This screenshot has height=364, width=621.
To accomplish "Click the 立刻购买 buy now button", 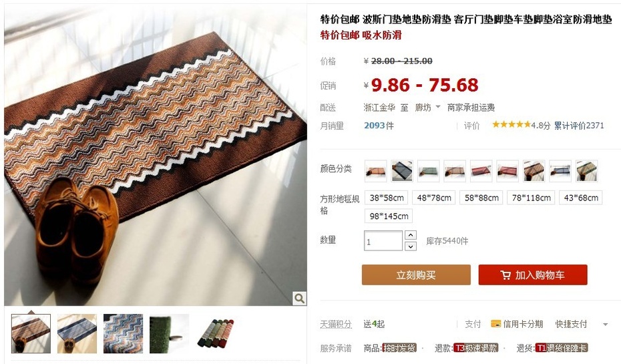I will coord(416,275).
